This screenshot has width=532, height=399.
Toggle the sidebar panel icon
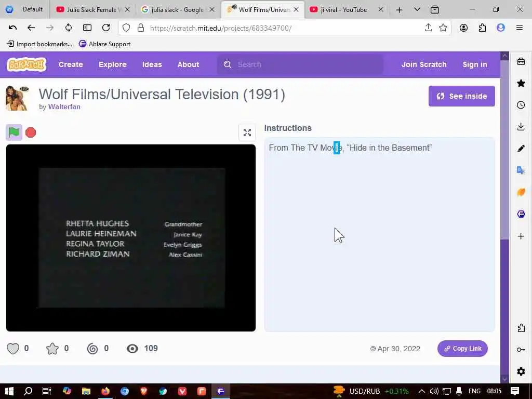[87, 28]
